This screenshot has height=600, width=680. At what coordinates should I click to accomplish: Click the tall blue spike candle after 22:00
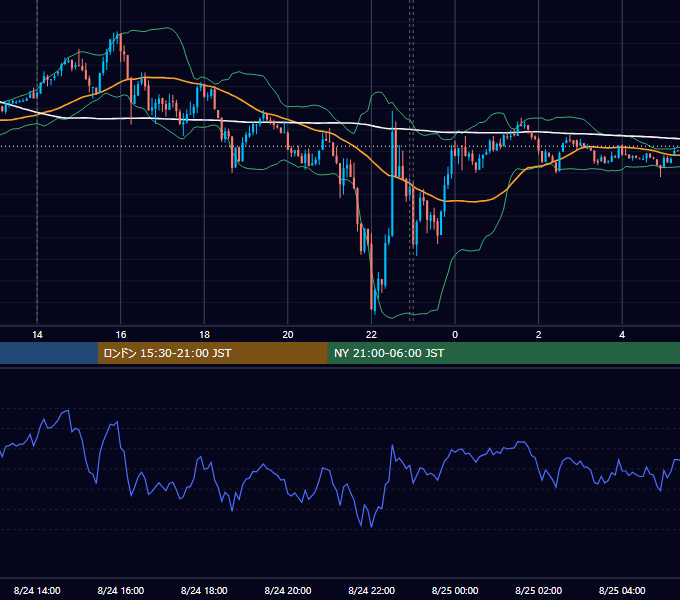point(392,173)
